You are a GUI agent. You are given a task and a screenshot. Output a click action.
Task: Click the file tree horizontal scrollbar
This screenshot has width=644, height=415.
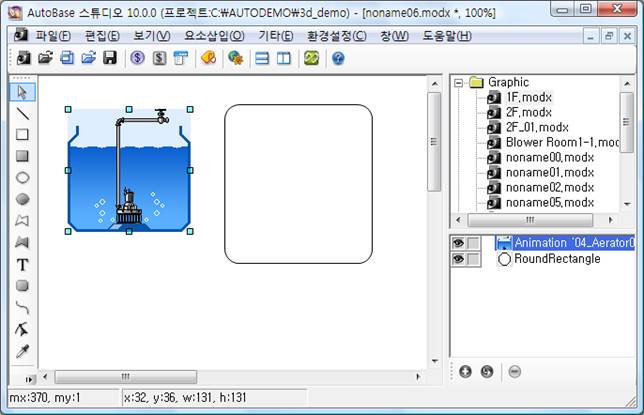530,220
